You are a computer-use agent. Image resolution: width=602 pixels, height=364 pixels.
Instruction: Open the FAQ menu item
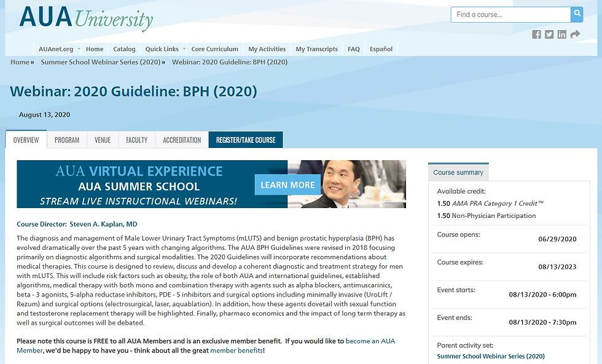pyautogui.click(x=354, y=49)
